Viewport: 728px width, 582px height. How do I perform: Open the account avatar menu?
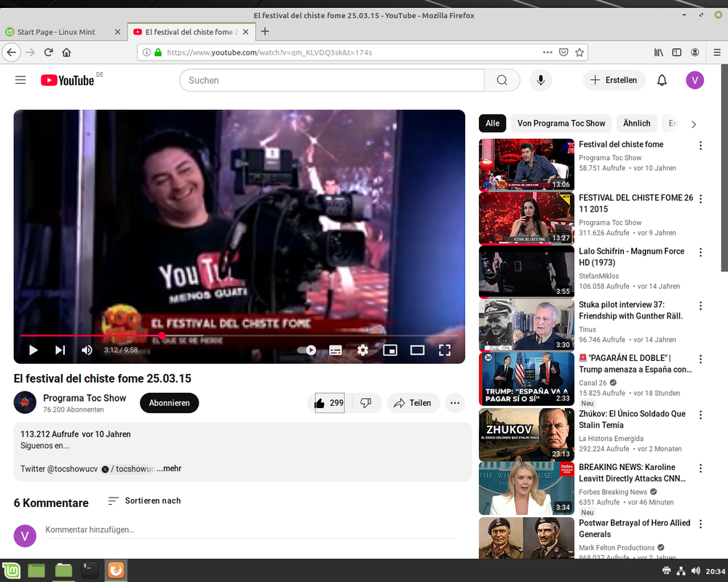[695, 80]
